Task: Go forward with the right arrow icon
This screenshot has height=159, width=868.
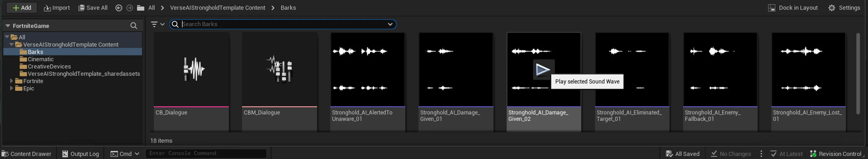Action: click(129, 8)
